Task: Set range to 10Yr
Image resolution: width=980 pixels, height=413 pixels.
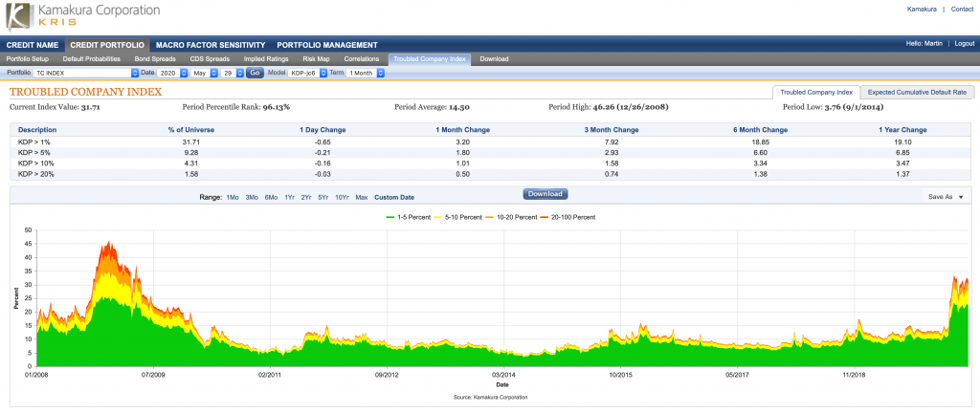Action: pos(342,197)
